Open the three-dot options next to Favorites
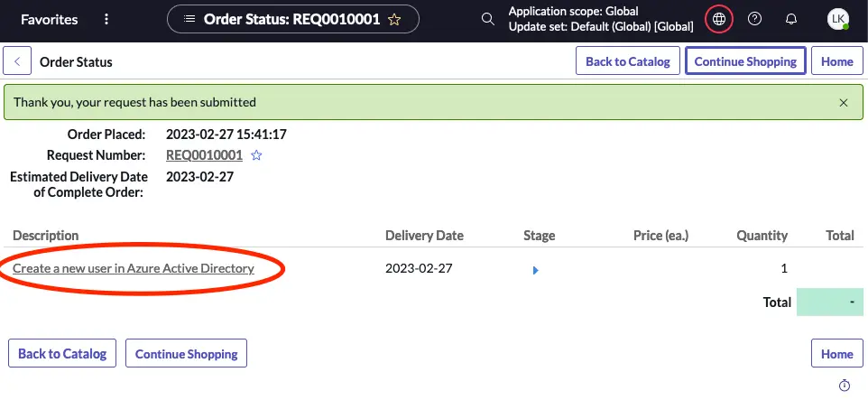The image size is (868, 400). 106,20
